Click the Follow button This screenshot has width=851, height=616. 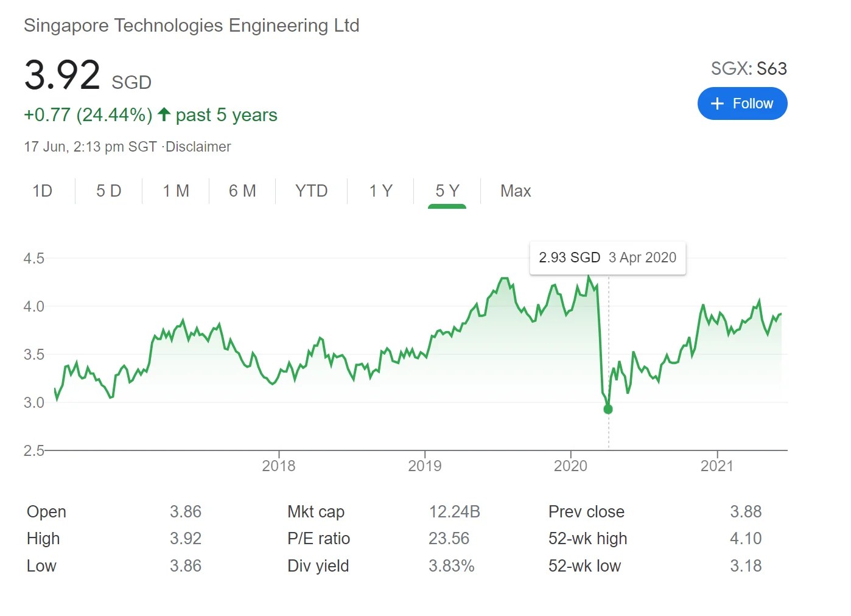742,103
